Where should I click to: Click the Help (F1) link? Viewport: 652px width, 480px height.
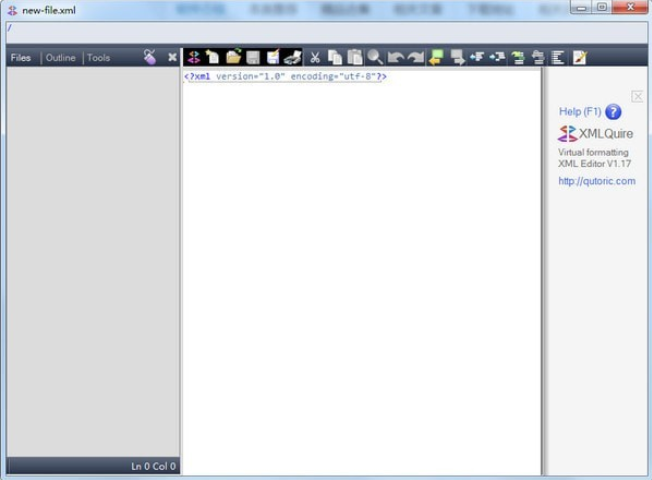click(x=580, y=111)
